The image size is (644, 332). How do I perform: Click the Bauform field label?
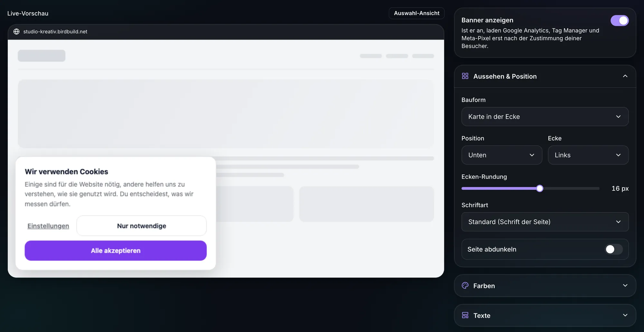coord(473,100)
